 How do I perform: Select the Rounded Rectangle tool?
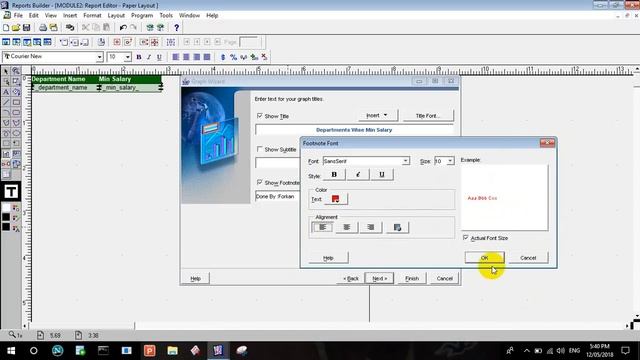[16, 112]
